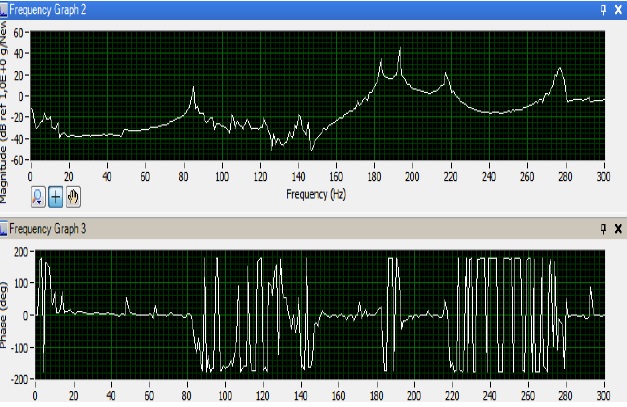Pin the Frequency Graph 3 panel

click(x=603, y=229)
